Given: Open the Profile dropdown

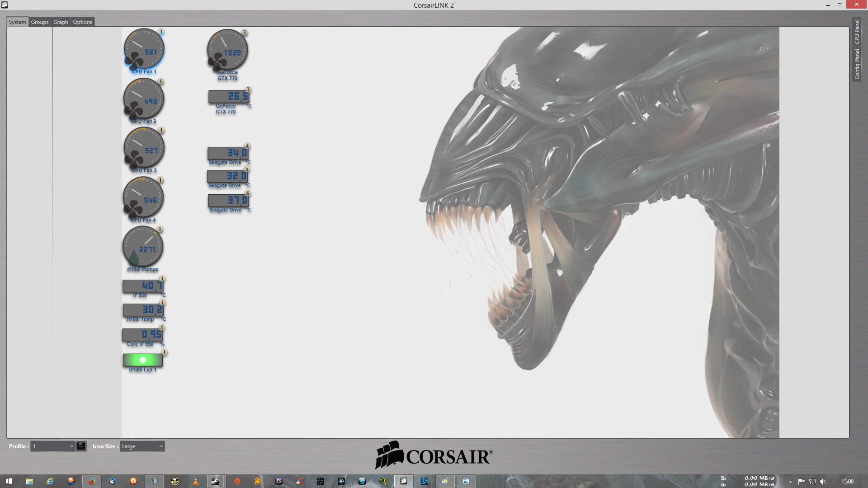Looking at the screenshot, I should point(52,446).
